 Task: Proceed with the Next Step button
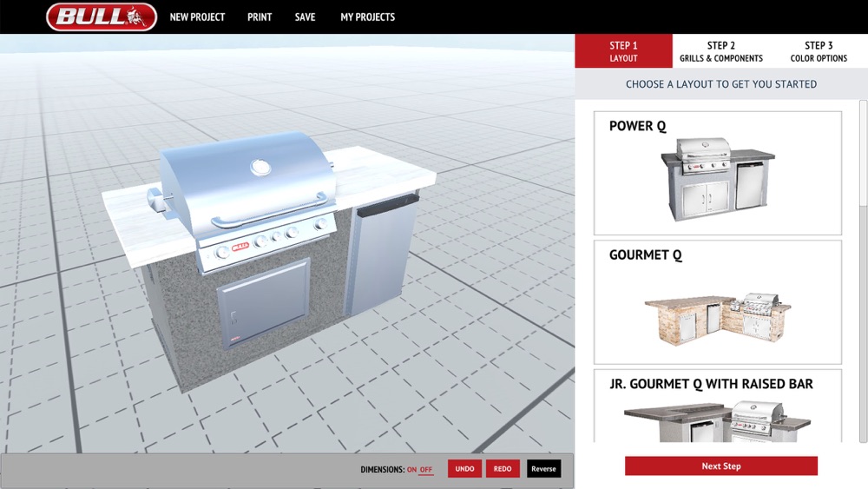[720, 466]
